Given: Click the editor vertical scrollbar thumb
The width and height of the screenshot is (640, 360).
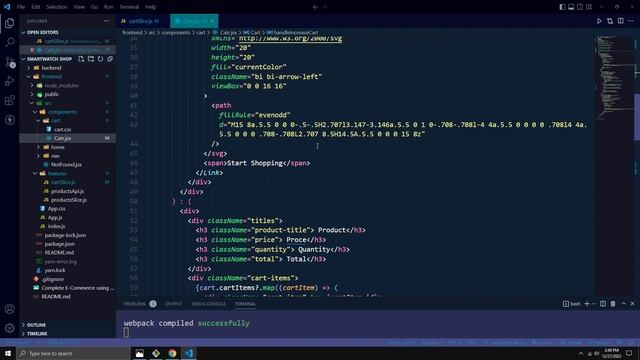Looking at the screenshot, I should pos(637,117).
